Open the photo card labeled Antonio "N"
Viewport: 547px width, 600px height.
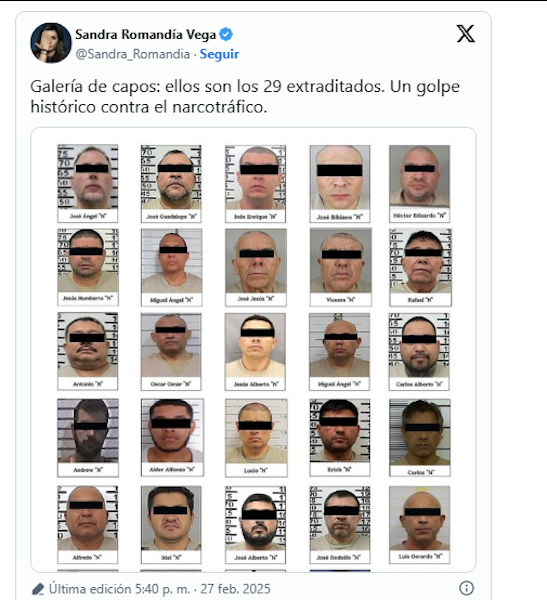(88, 351)
